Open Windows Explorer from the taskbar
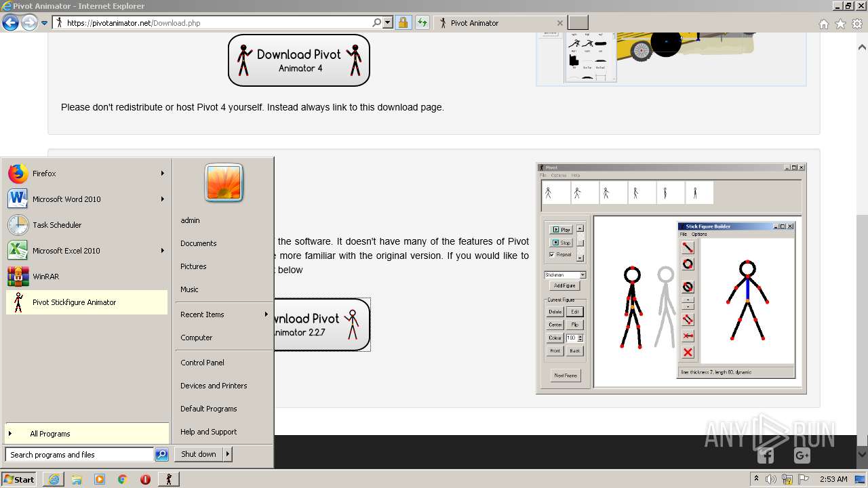The height and width of the screenshot is (488, 868). 77,479
